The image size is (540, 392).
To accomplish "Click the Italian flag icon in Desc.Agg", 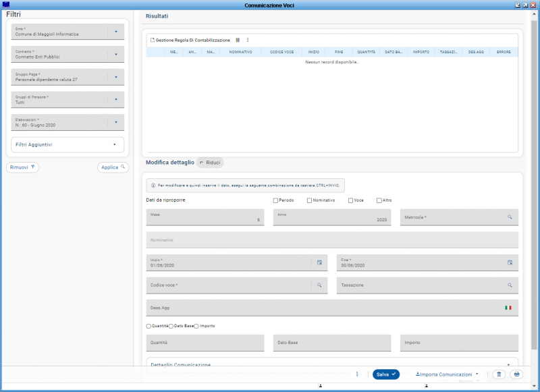I will click(508, 308).
